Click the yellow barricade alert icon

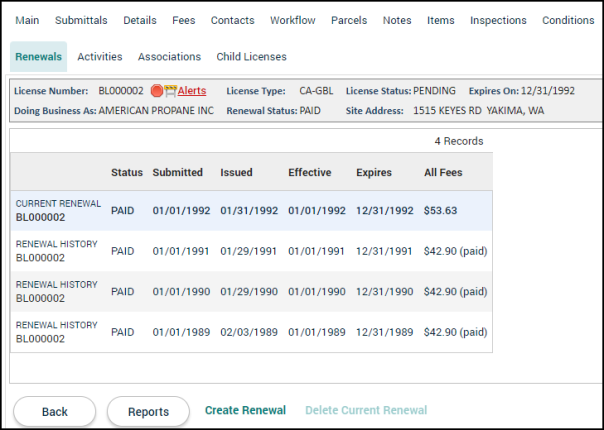point(170,91)
